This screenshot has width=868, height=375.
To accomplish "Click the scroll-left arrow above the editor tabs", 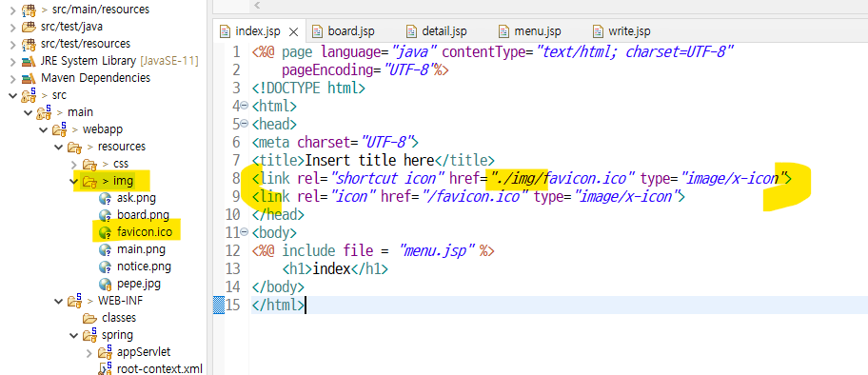I will pyautogui.click(x=257, y=6).
